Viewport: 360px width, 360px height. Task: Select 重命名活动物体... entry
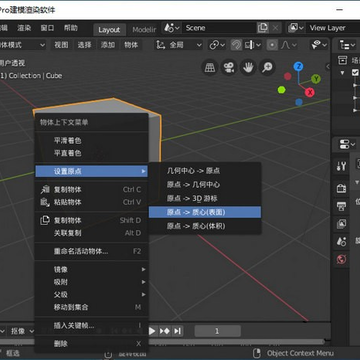click(x=92, y=251)
